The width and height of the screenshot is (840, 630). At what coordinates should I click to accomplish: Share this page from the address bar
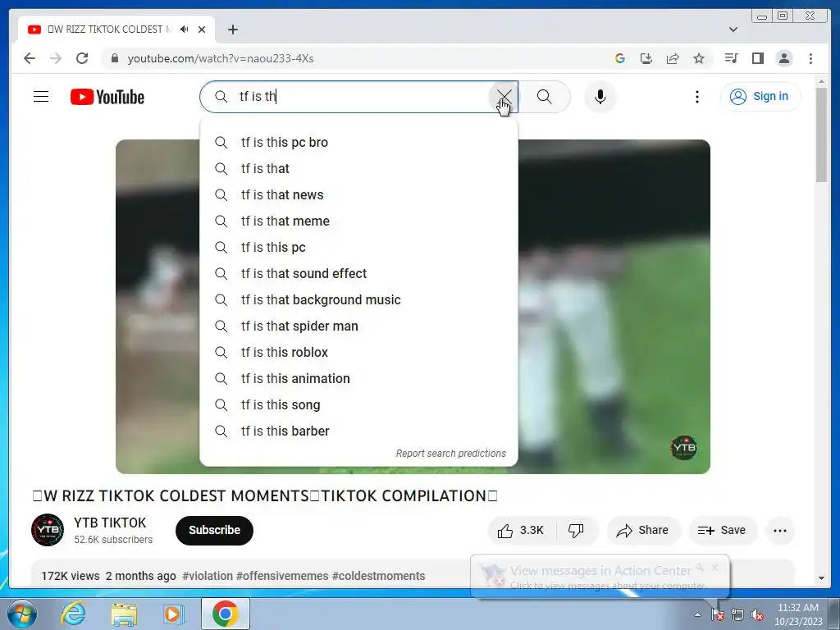(673, 58)
